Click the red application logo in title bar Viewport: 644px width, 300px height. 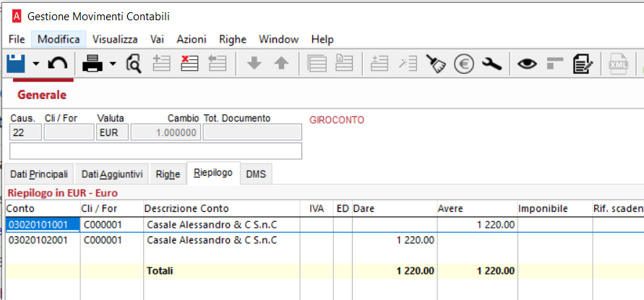[x=17, y=17]
